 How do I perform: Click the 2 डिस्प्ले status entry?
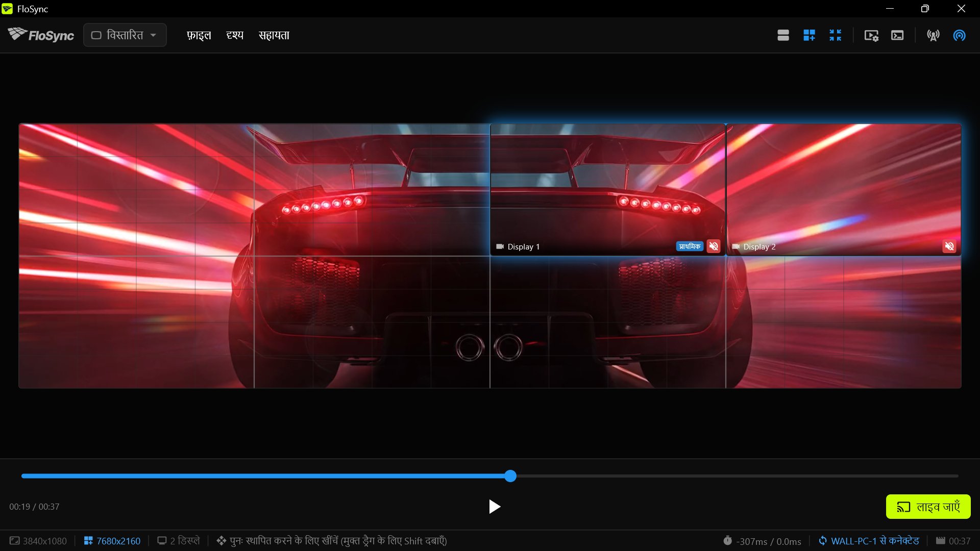click(179, 541)
